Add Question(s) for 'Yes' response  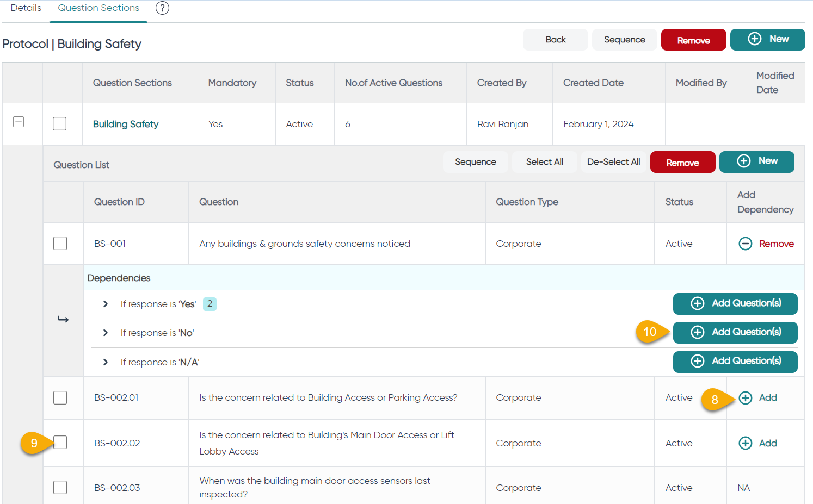(x=735, y=304)
